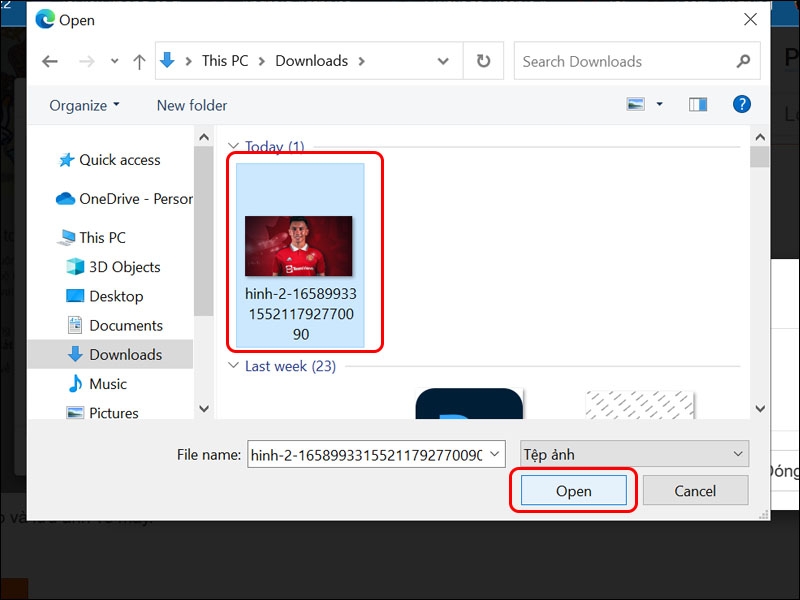The image size is (800, 600).
Task: Select This PC in the address path
Action: click(x=224, y=61)
